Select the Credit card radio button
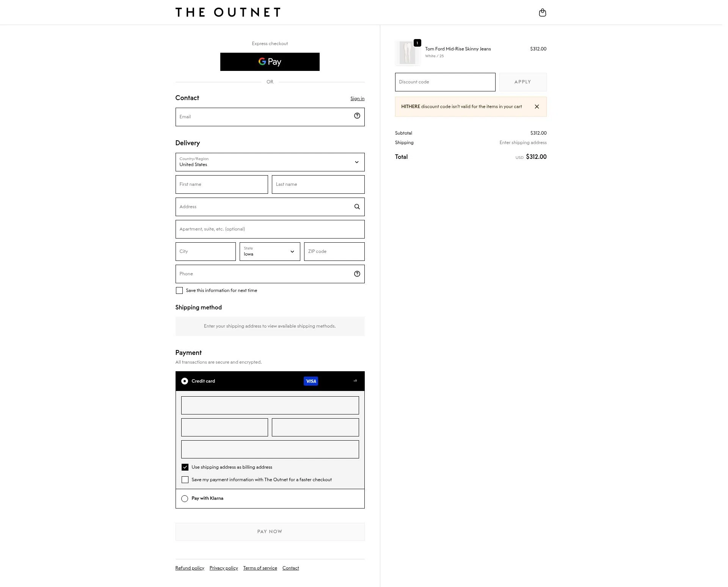728x587 pixels. click(185, 381)
